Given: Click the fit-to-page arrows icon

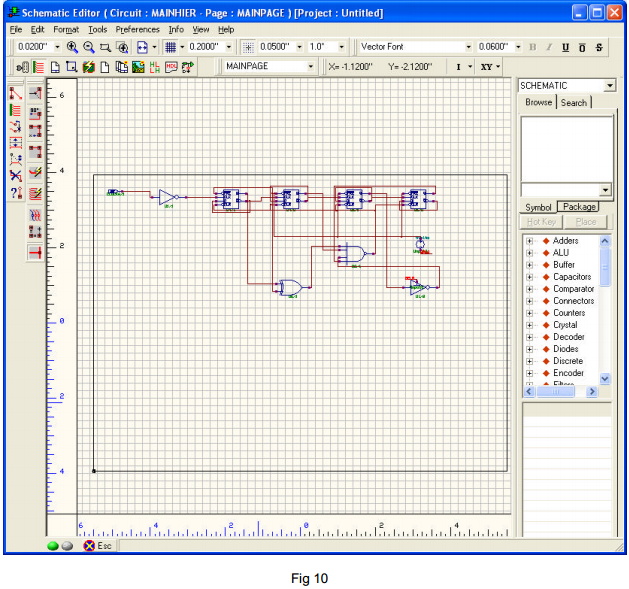Looking at the screenshot, I should click(x=142, y=47).
